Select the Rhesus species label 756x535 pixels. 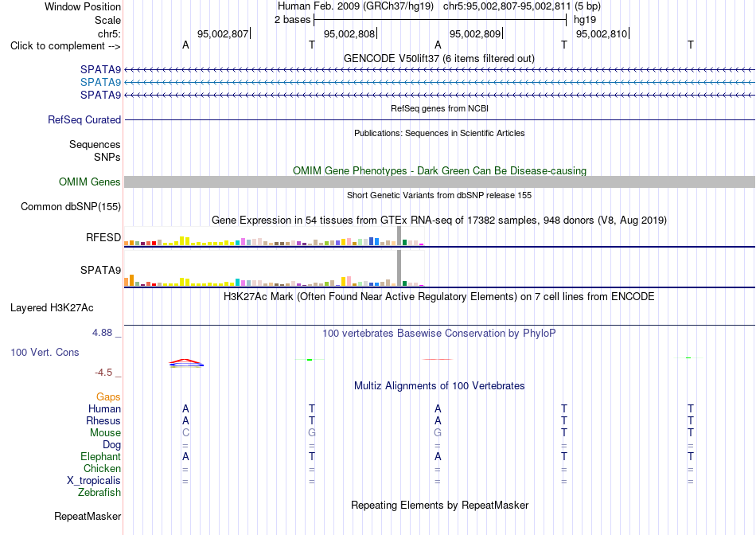pyautogui.click(x=103, y=420)
